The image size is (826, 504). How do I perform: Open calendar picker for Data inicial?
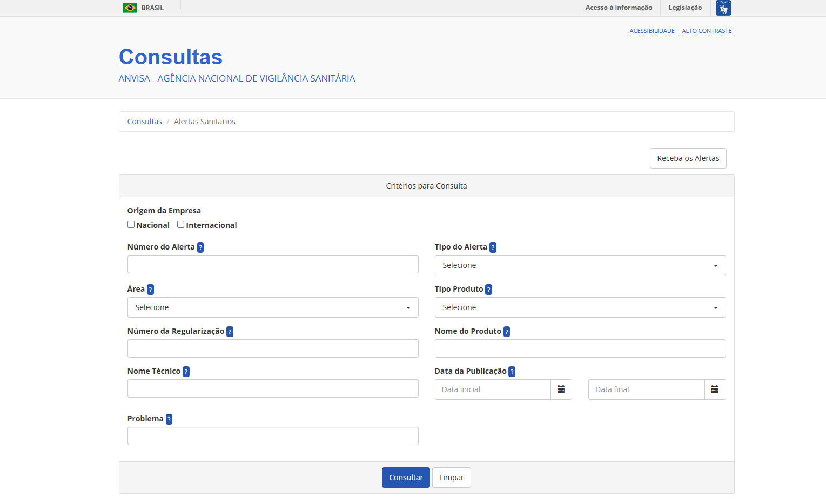(561, 389)
